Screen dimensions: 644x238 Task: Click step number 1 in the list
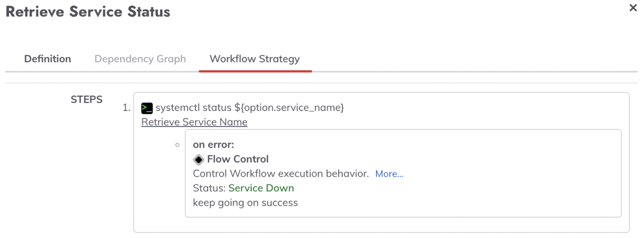click(126, 108)
